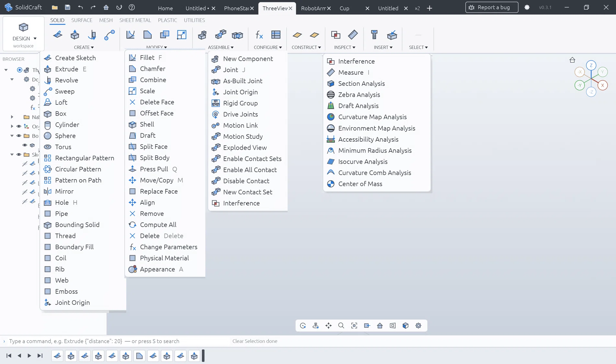Image resolution: width=616 pixels, height=364 pixels.
Task: Click the undo arrow in the title bar
Action: point(80,7)
